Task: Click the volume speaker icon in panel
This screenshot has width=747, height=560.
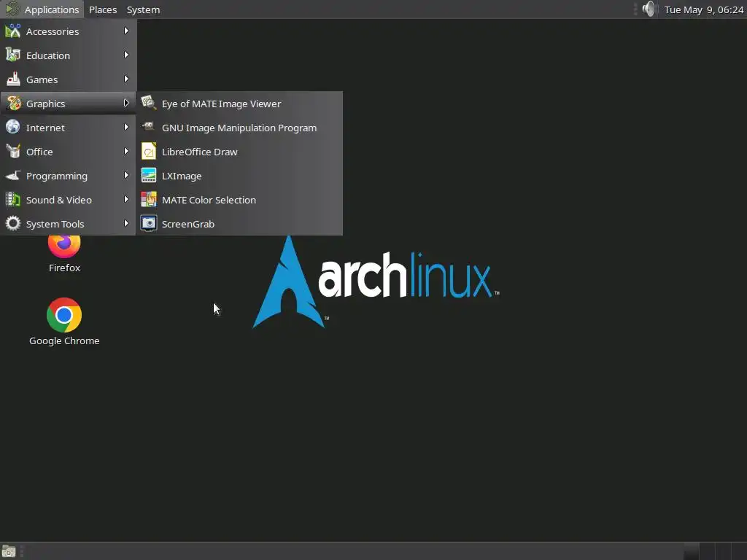Action: (x=649, y=9)
